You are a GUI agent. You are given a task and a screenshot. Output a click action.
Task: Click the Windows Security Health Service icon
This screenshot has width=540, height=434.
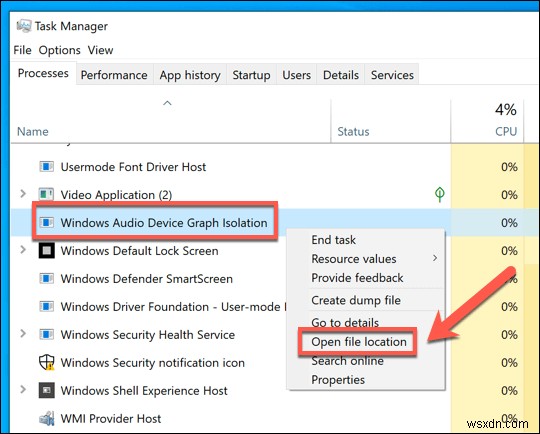pyautogui.click(x=46, y=334)
